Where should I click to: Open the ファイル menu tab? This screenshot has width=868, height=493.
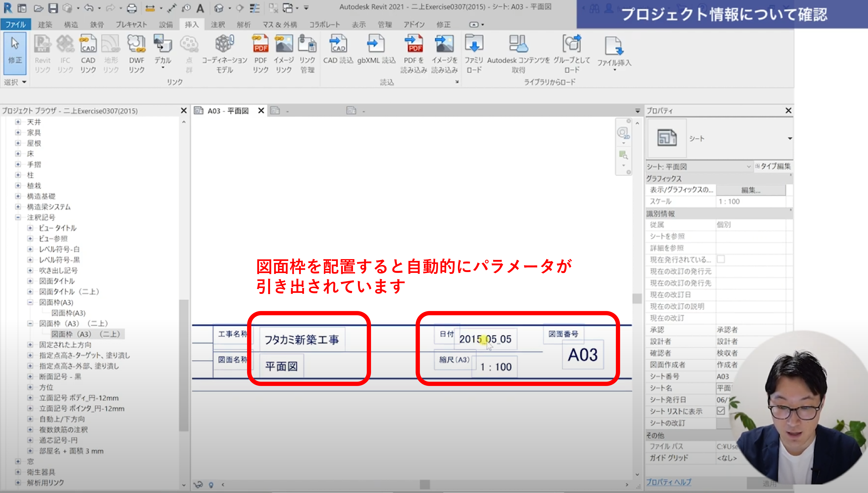coord(16,24)
